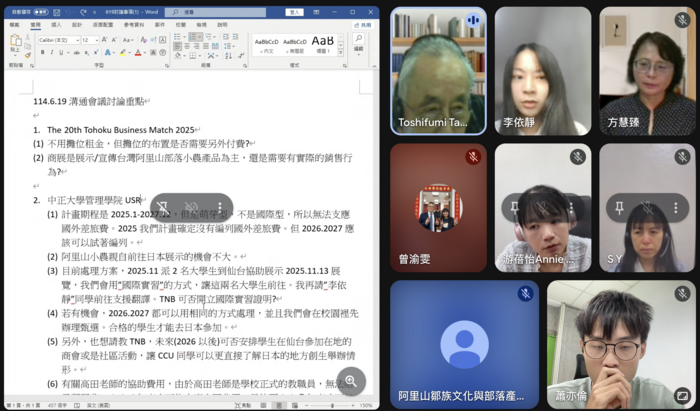Apply the 內文 style
Screen dimensions: 700x411
tap(267, 45)
